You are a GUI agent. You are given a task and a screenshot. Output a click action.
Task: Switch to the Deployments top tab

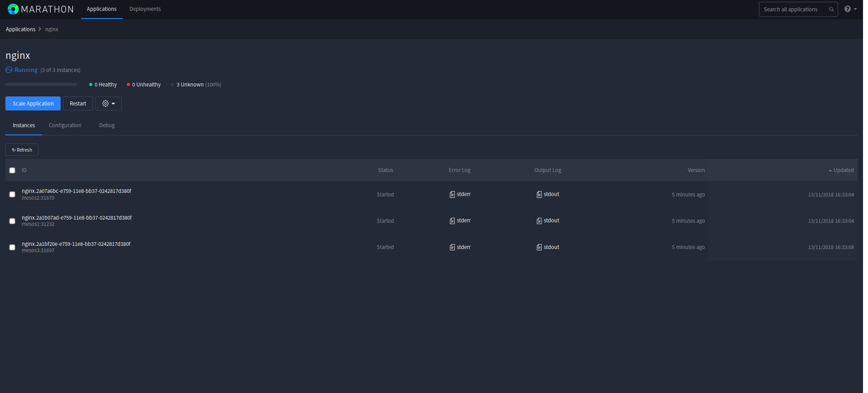click(145, 9)
